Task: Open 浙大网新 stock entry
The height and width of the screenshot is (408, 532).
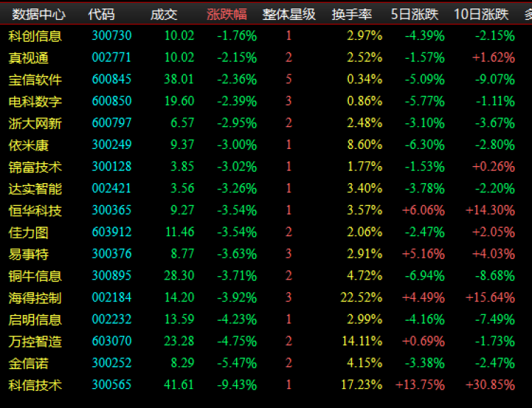Action: (35, 123)
